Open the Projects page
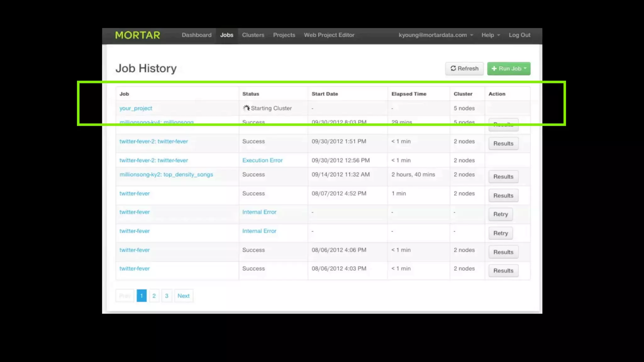The height and width of the screenshot is (362, 644). (284, 35)
